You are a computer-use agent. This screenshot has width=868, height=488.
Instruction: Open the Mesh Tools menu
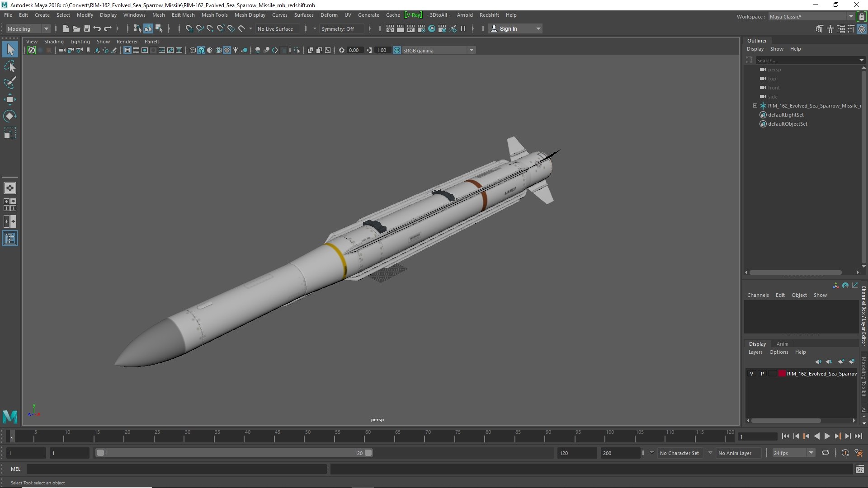(214, 15)
